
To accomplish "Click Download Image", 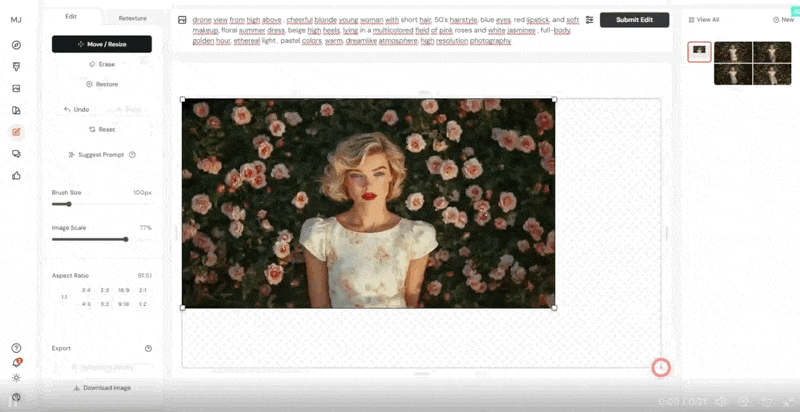I will pos(102,388).
